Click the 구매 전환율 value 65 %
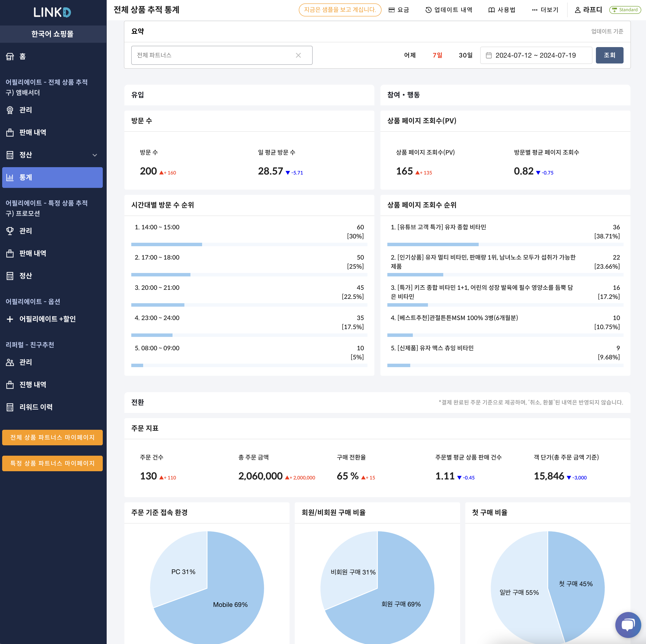The height and width of the screenshot is (644, 646). pos(348,476)
